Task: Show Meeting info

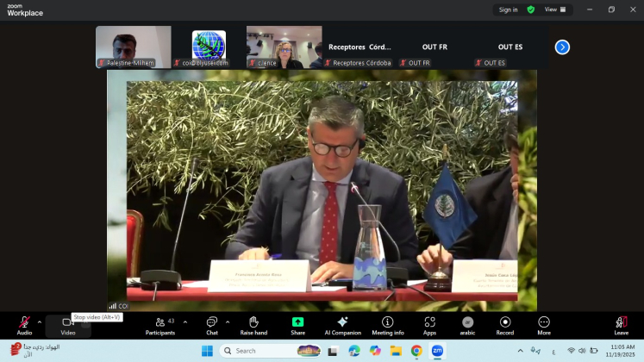Action: pyautogui.click(x=387, y=323)
